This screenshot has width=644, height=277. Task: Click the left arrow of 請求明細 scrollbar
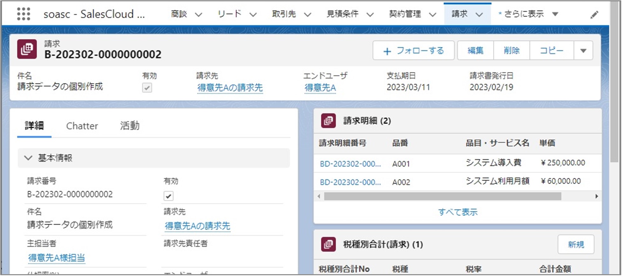[x=319, y=196]
